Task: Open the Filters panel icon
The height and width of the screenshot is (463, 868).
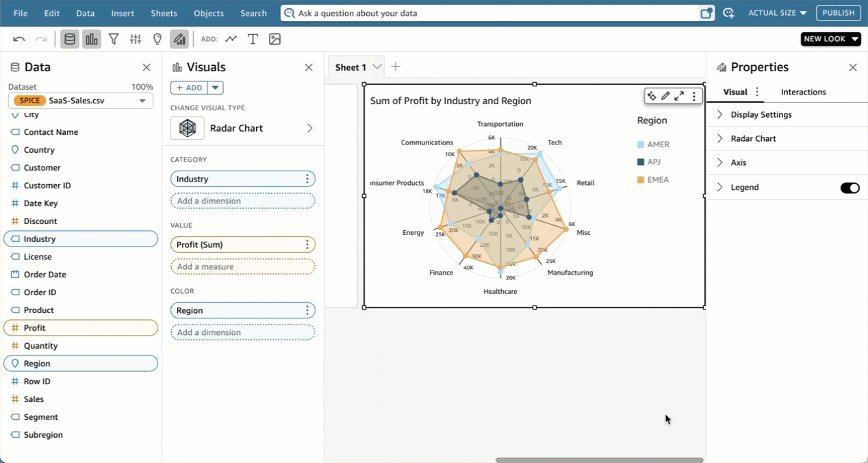Action: pyautogui.click(x=114, y=39)
